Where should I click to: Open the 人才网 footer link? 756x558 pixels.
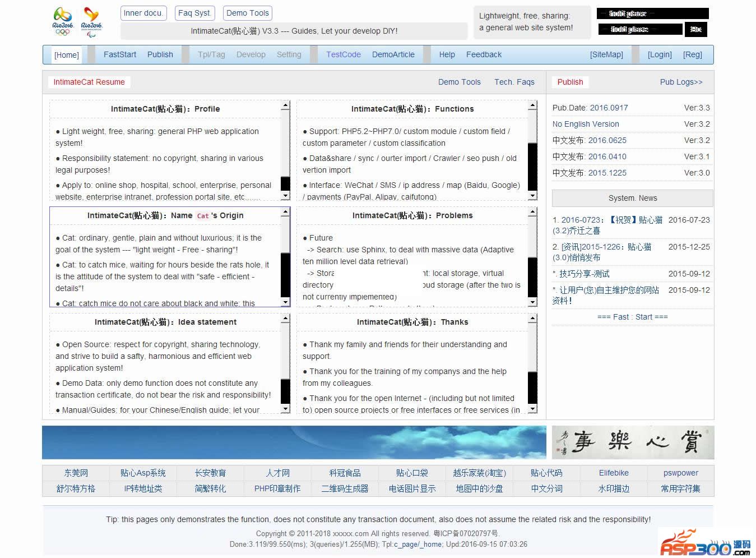(x=277, y=473)
